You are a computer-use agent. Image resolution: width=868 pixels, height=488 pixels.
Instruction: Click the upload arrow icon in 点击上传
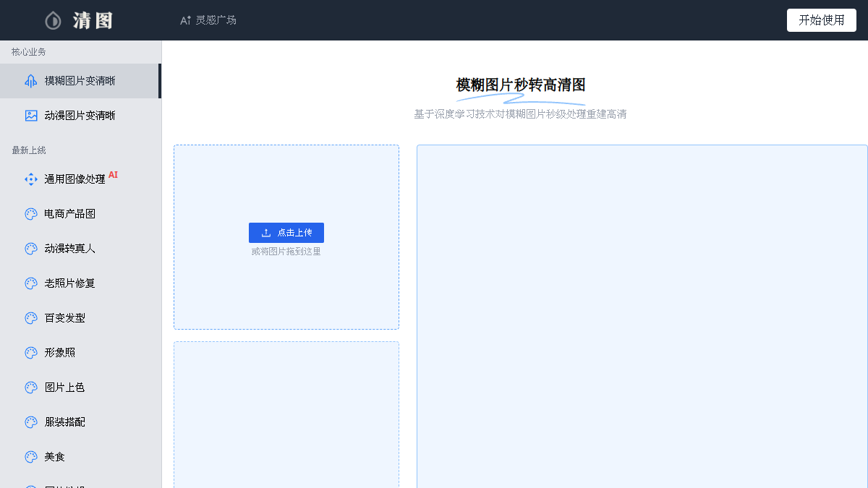266,233
